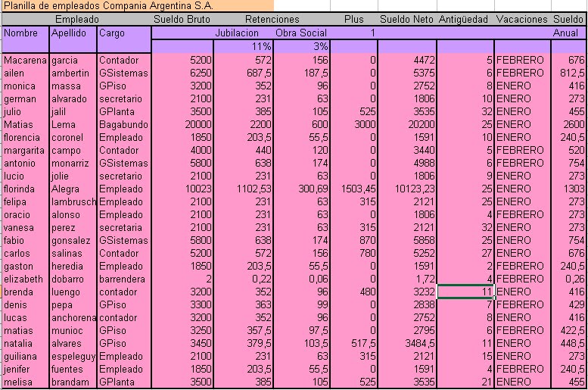Select the 'Obra Social' subheader

[301, 33]
